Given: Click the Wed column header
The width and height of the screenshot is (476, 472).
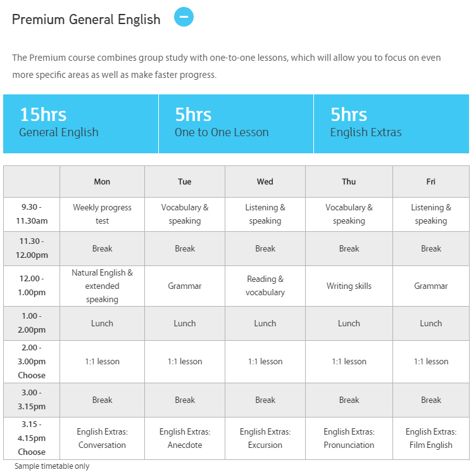Looking at the screenshot, I should (265, 182).
